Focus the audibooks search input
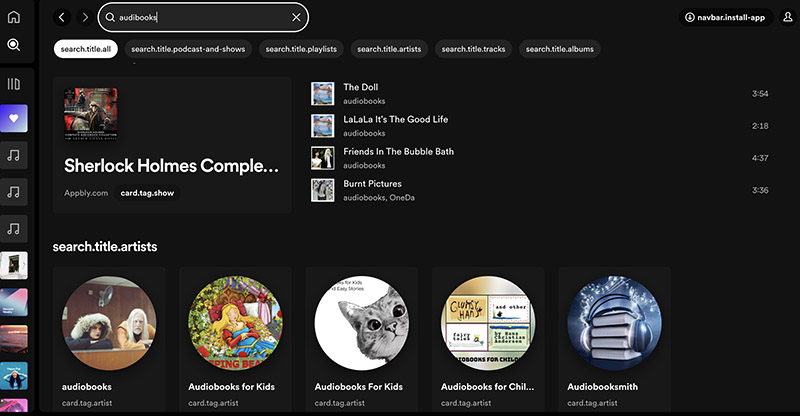The height and width of the screenshot is (416, 800). 203,17
